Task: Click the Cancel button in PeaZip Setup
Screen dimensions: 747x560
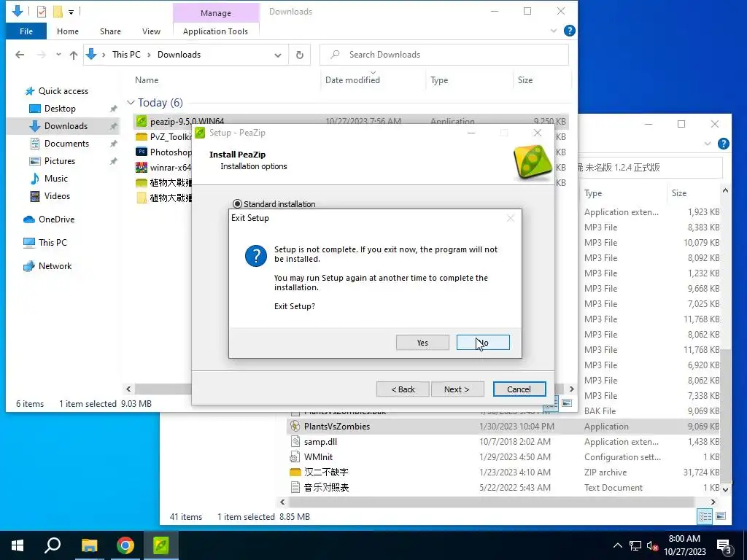Action: click(519, 389)
